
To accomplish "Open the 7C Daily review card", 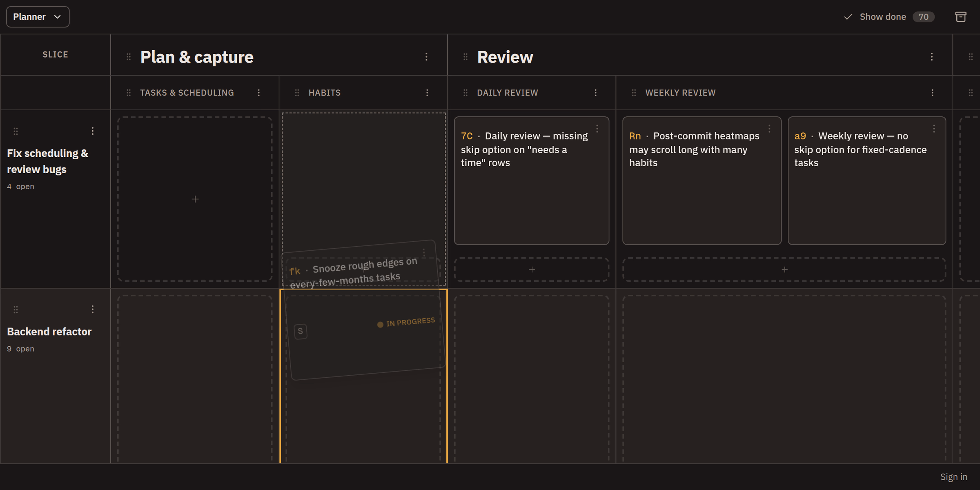I will pyautogui.click(x=532, y=180).
